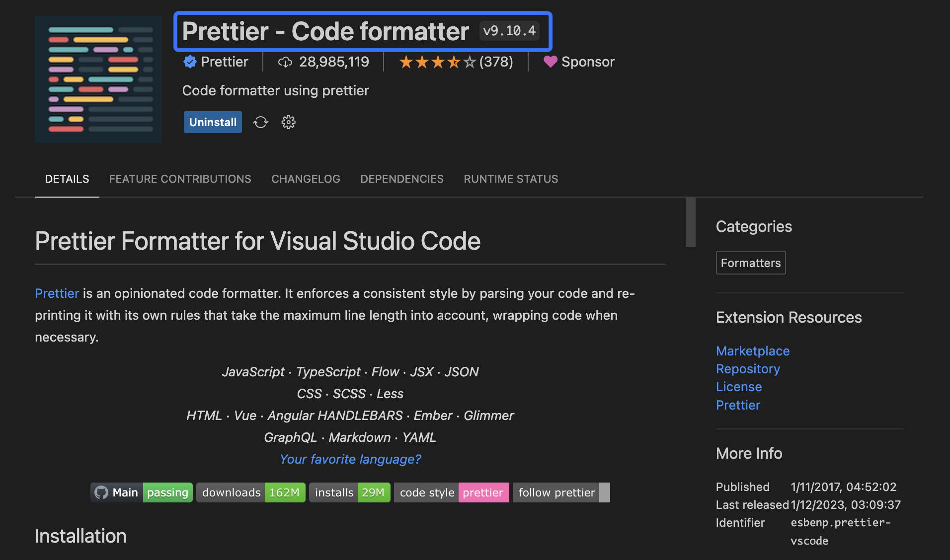Select the DETAILS tab
The image size is (950, 560).
[x=67, y=179]
